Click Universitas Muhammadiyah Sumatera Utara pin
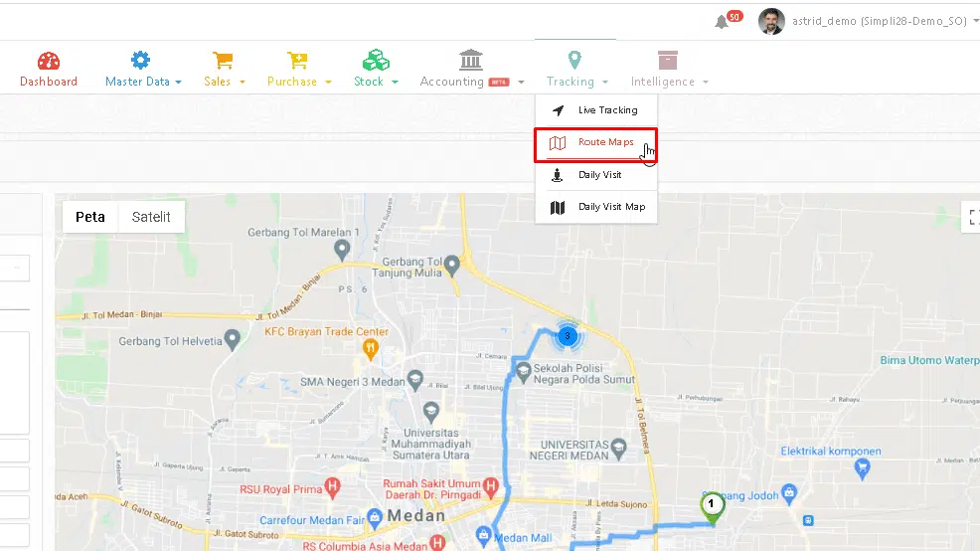This screenshot has width=980, height=551. click(430, 412)
